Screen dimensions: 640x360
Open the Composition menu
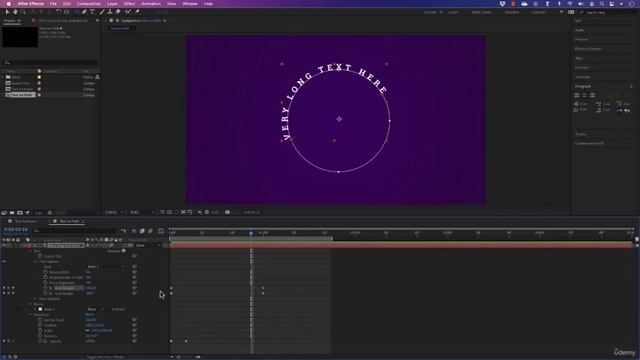coord(89,4)
